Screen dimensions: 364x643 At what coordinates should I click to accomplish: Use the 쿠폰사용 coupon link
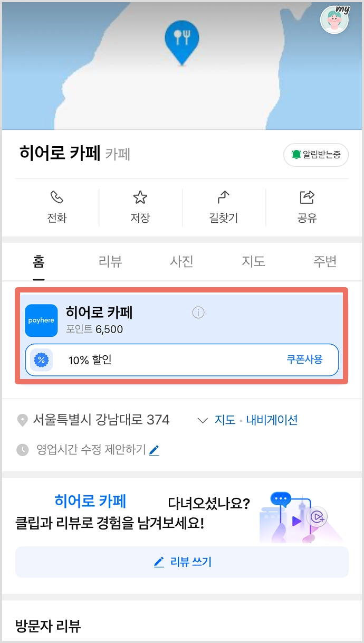[x=304, y=360]
